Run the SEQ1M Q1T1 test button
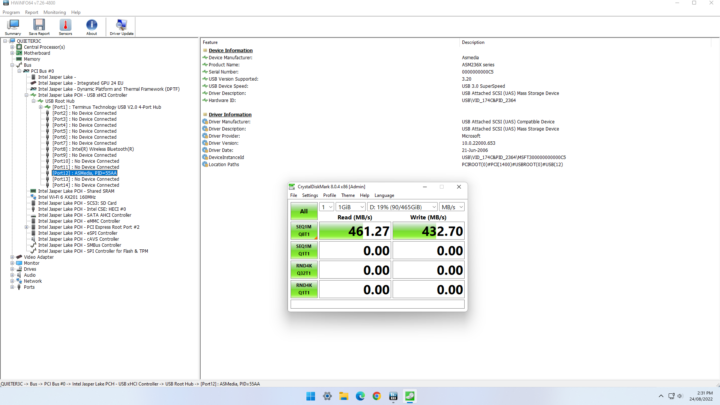Image resolution: width=720 pixels, height=405 pixels. [x=304, y=250]
